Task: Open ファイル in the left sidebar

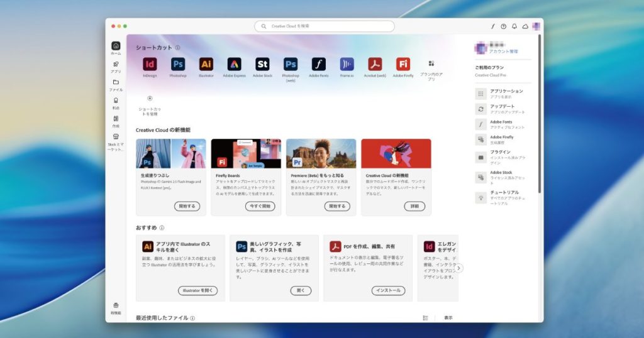Action: click(x=116, y=85)
